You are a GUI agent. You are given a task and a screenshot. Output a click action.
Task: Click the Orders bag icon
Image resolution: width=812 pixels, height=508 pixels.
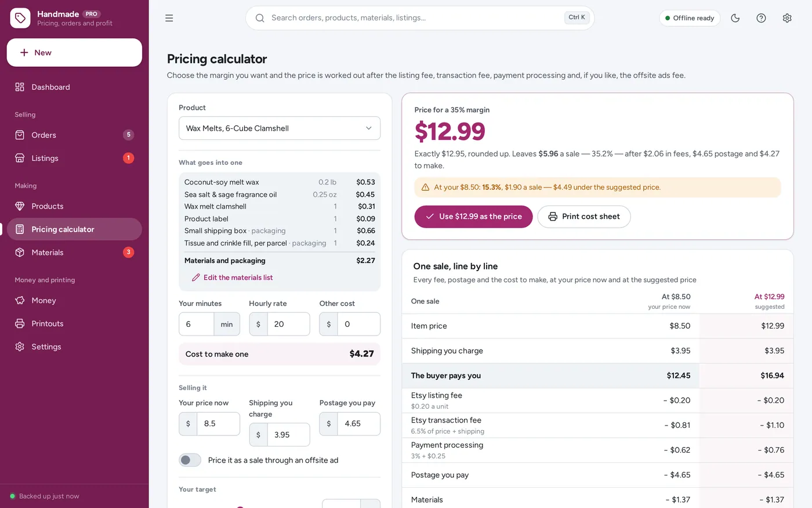coord(20,135)
